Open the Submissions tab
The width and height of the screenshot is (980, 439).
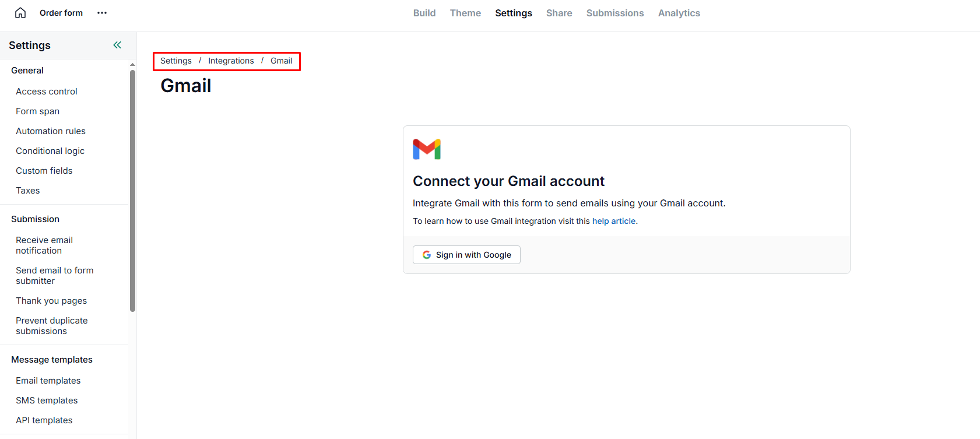coord(615,13)
